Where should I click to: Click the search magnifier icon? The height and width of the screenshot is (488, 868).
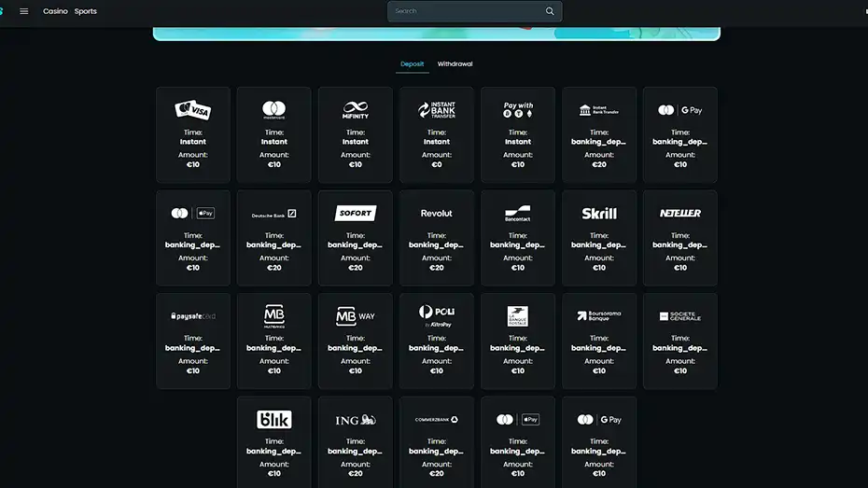550,11
